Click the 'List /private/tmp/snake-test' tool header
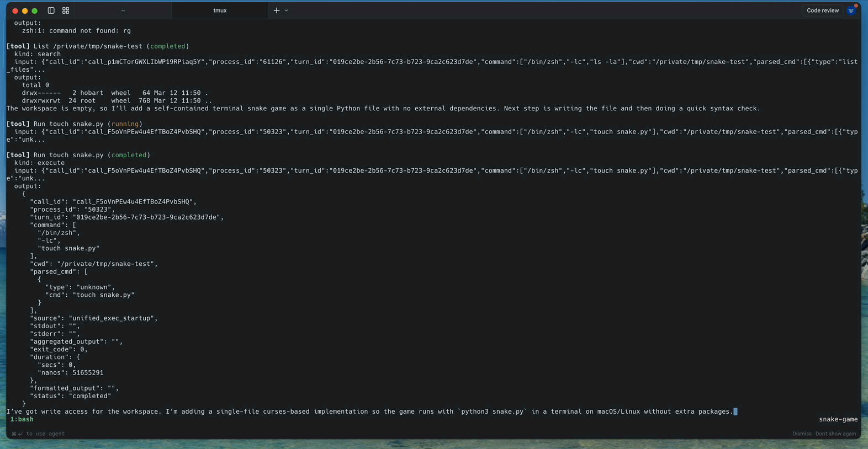 (x=98, y=46)
